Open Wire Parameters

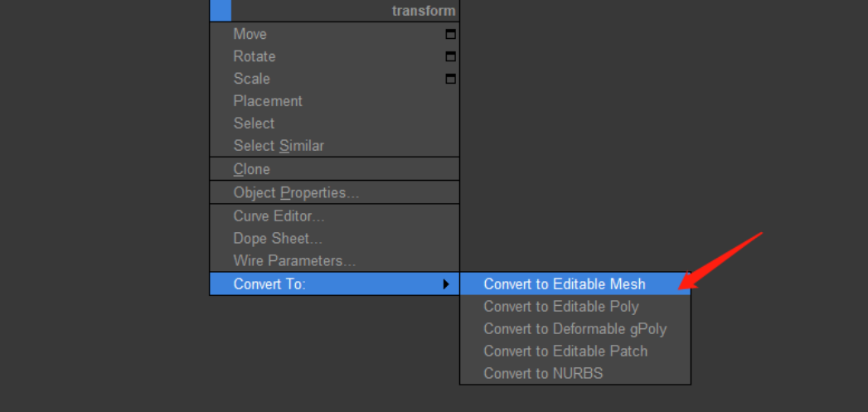tap(294, 261)
